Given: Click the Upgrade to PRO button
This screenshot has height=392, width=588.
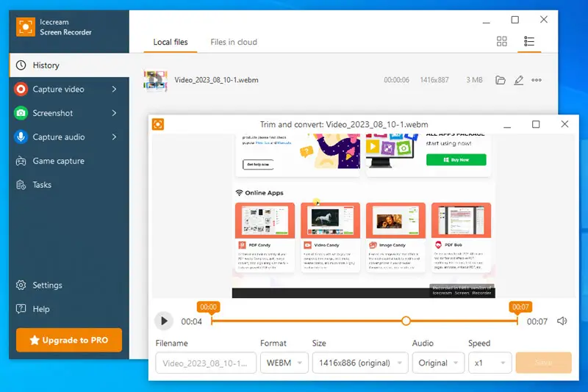Looking at the screenshot, I should pyautogui.click(x=69, y=341).
